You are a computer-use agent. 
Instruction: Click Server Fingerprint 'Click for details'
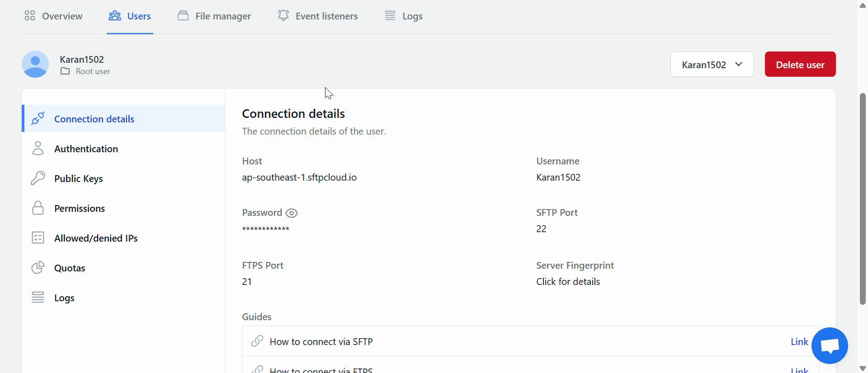point(568,282)
